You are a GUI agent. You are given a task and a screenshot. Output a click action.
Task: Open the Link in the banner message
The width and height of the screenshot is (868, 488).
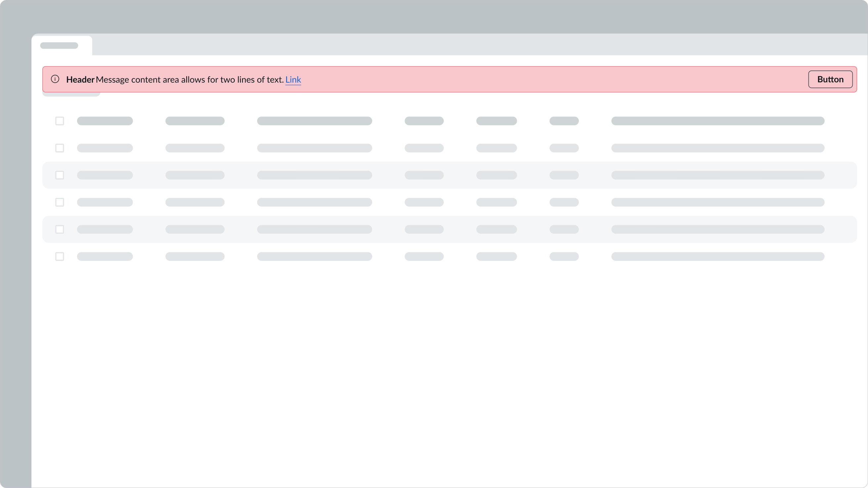coord(293,80)
